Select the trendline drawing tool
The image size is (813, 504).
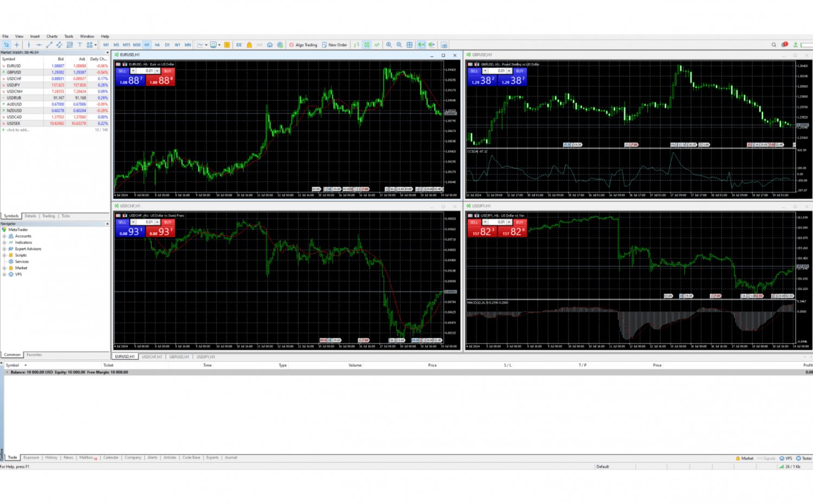click(49, 45)
